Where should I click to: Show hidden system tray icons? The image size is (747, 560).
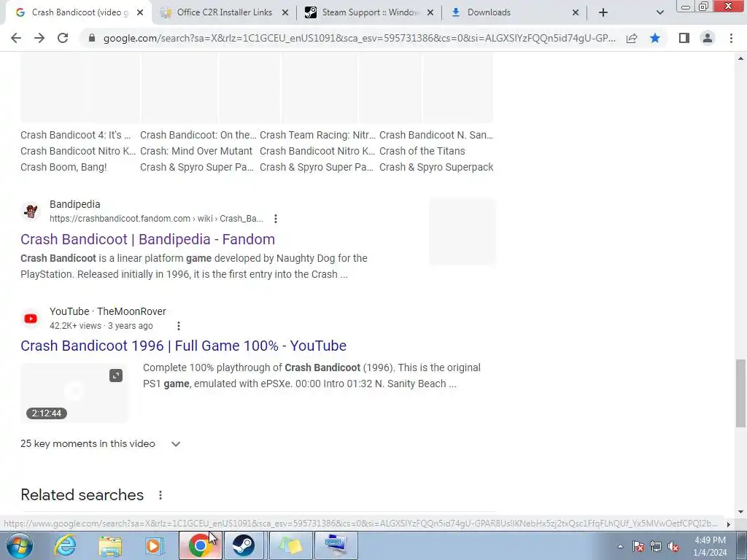(x=620, y=547)
